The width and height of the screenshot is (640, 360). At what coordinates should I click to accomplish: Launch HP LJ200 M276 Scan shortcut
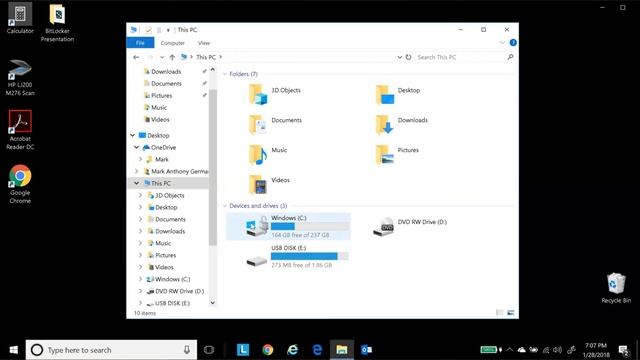[x=20, y=77]
